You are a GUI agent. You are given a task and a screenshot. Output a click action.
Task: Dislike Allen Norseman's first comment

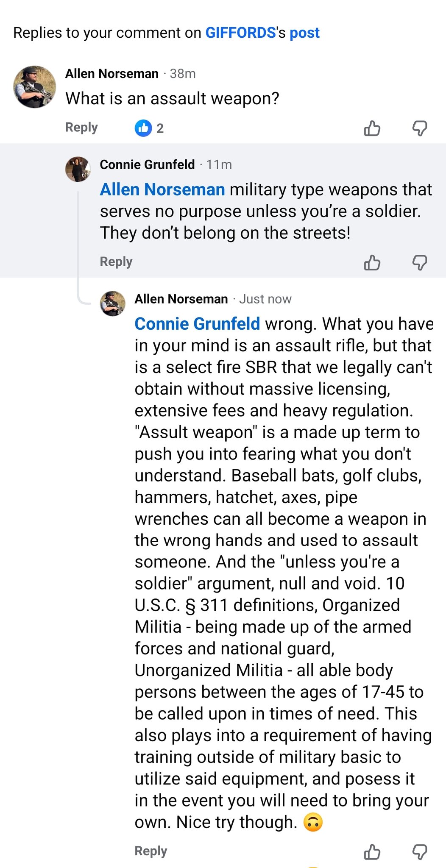[420, 128]
